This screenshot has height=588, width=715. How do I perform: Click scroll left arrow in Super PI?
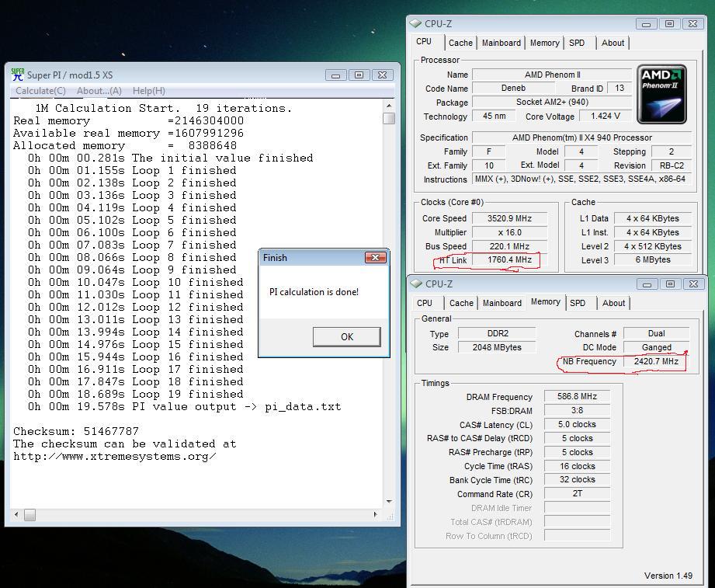coord(16,514)
